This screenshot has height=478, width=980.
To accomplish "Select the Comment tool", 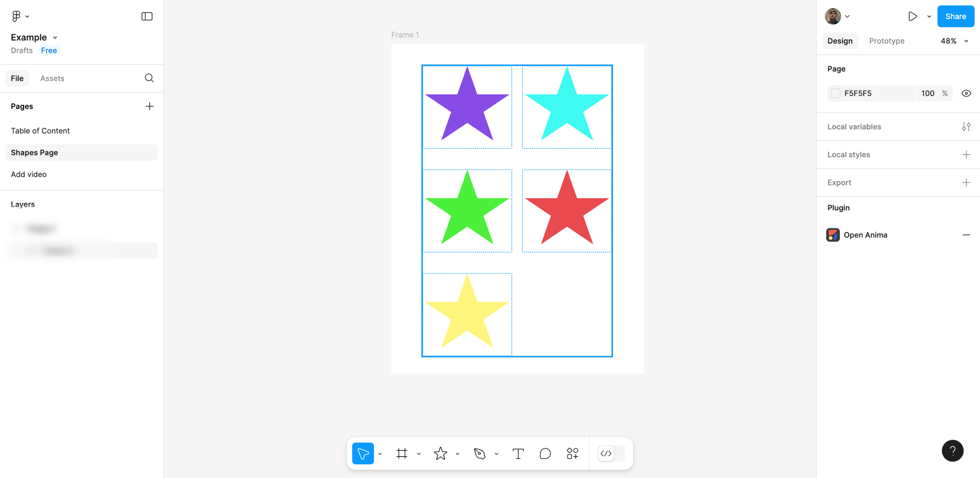I will 545,453.
